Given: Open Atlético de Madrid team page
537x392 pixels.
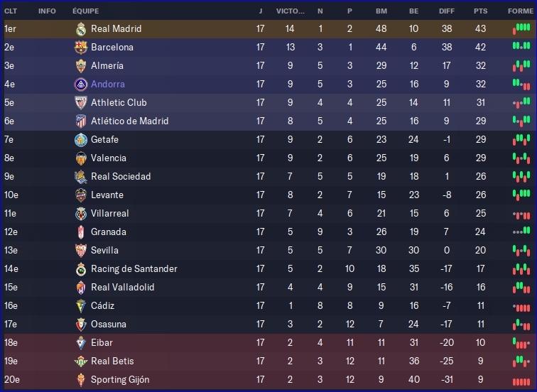Looking at the screenshot, I should (x=129, y=121).
